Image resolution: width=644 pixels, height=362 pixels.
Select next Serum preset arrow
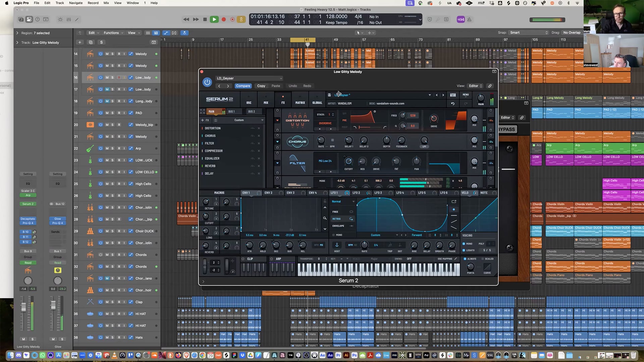[443, 95]
